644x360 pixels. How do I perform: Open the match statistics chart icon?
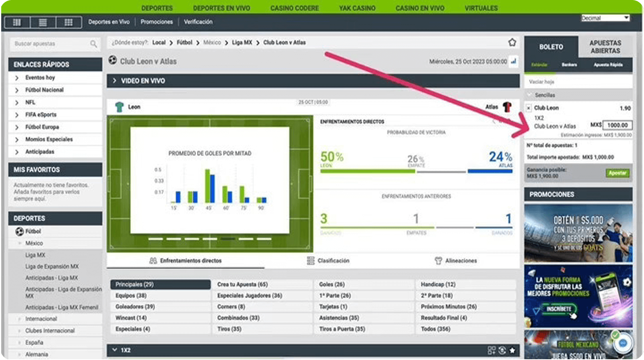[x=513, y=61]
